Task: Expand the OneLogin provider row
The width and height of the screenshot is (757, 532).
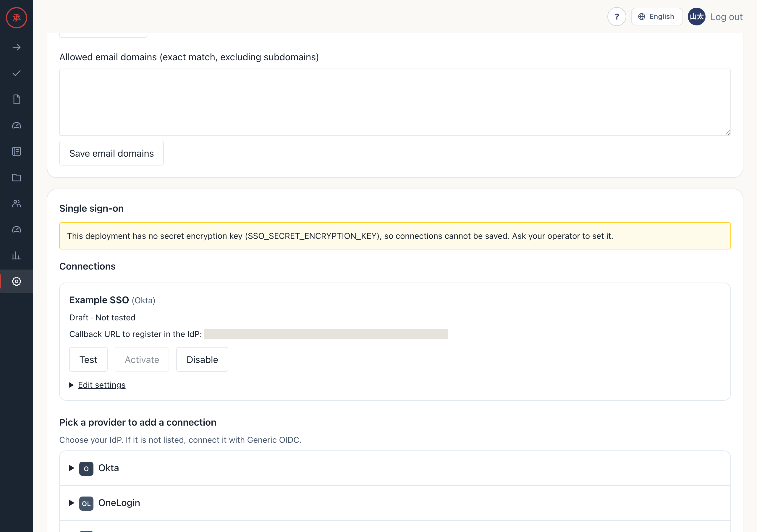Action: click(395, 503)
